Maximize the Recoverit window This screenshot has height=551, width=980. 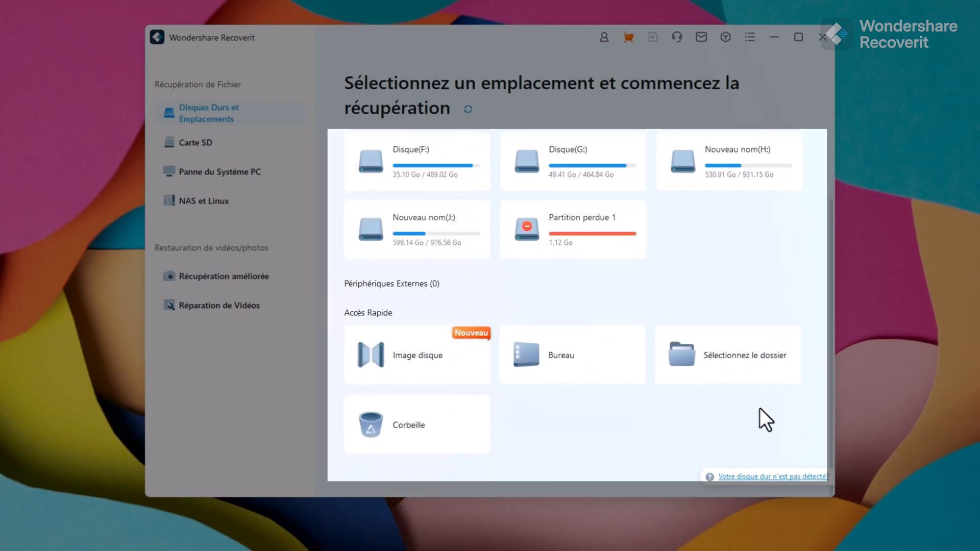(798, 37)
